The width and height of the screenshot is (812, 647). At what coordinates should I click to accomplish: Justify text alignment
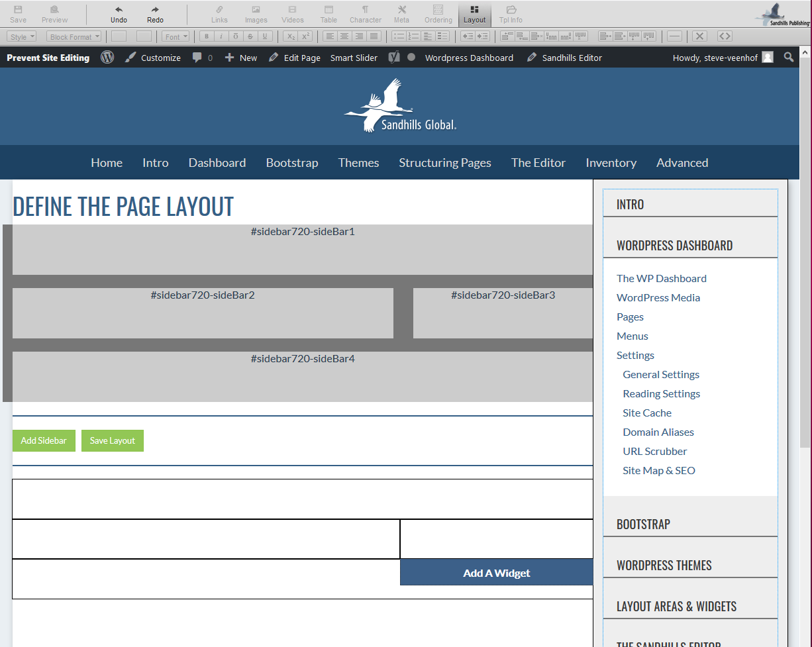374,36
